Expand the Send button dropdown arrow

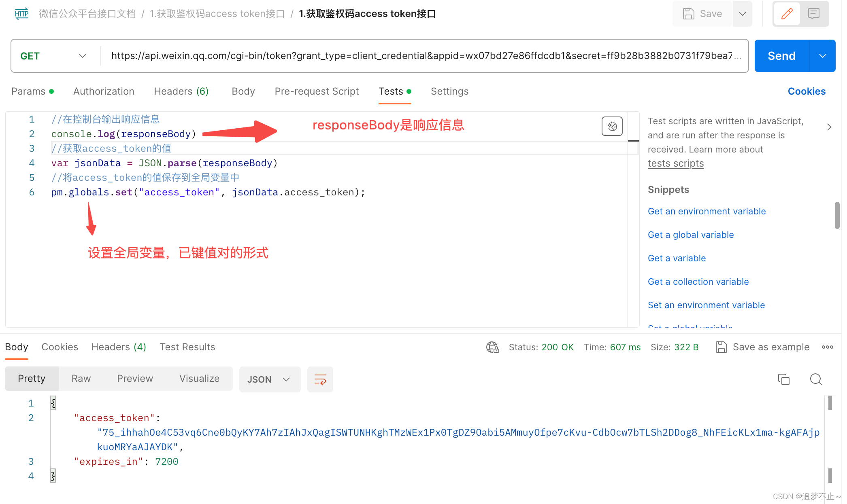[822, 55]
